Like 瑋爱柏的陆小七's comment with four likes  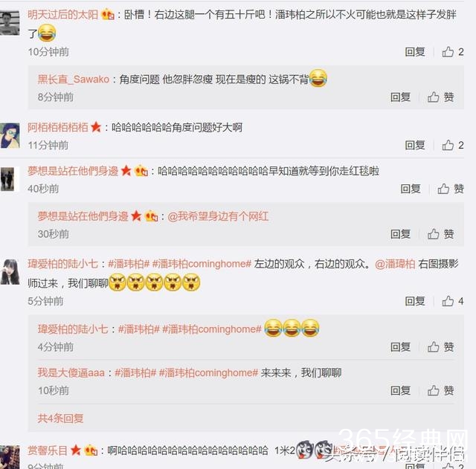[x=453, y=301]
